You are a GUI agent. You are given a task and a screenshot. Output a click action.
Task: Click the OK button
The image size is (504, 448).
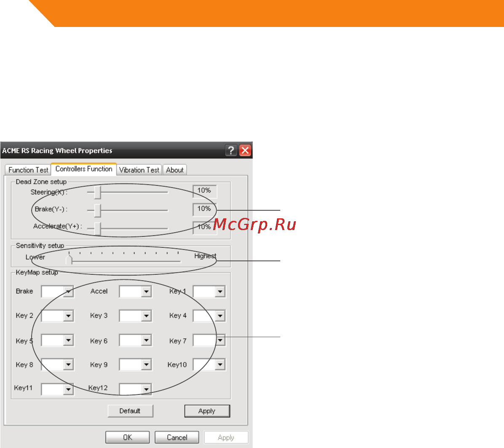[128, 437]
